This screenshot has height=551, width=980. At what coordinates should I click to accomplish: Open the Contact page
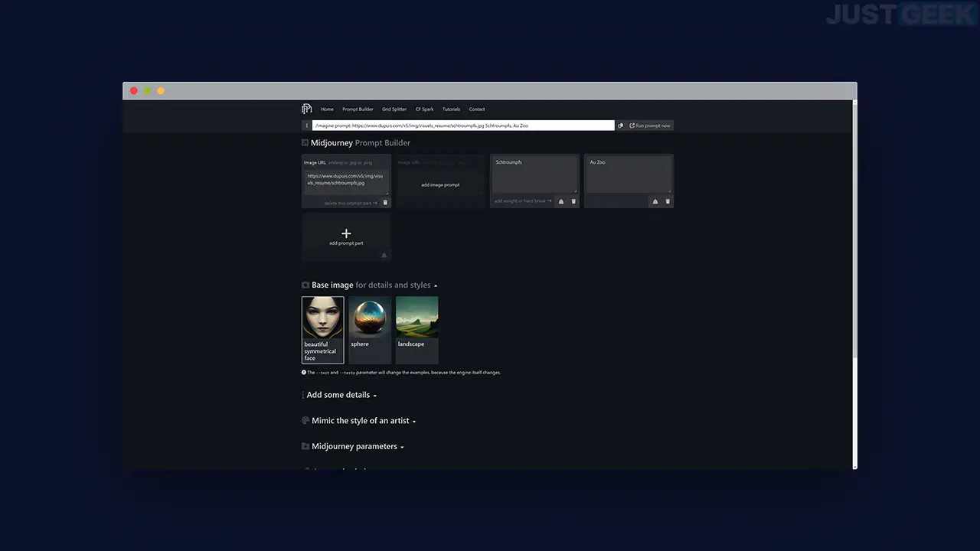477,109
